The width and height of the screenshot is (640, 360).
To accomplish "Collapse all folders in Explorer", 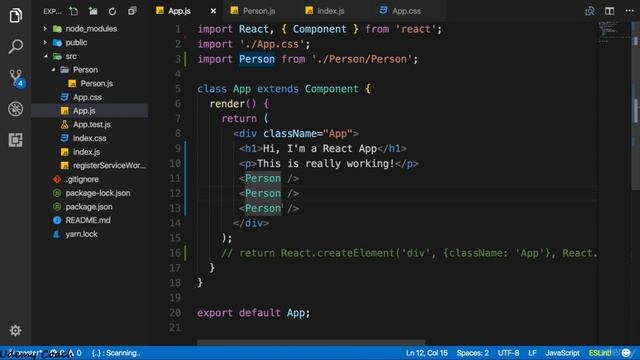I will 132,11.
